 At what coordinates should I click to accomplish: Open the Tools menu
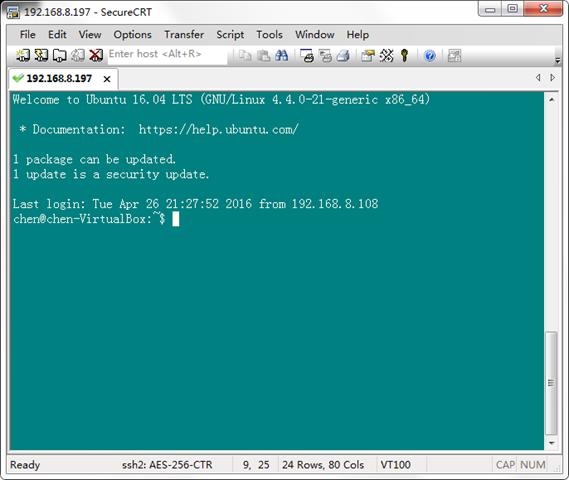[269, 34]
